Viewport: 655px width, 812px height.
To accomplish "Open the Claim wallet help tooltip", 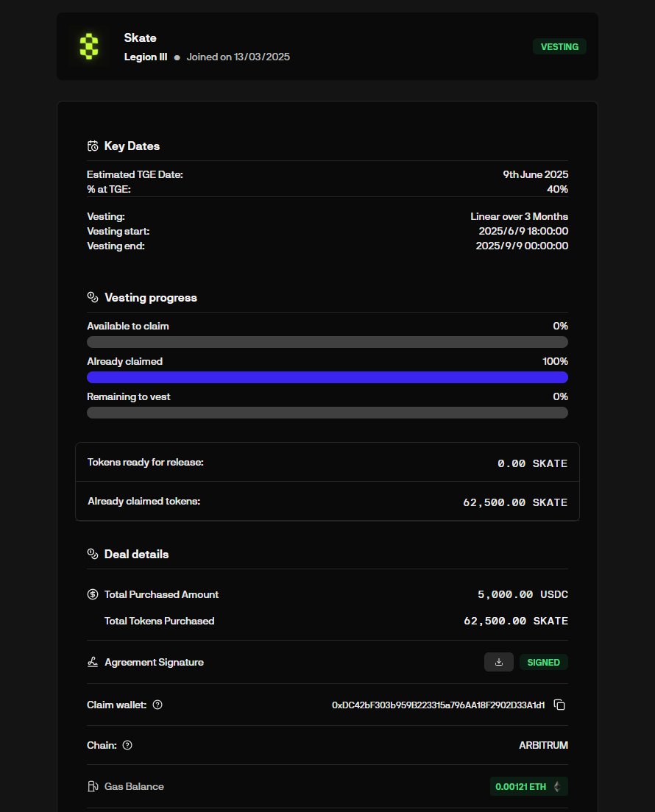I will pos(157,705).
